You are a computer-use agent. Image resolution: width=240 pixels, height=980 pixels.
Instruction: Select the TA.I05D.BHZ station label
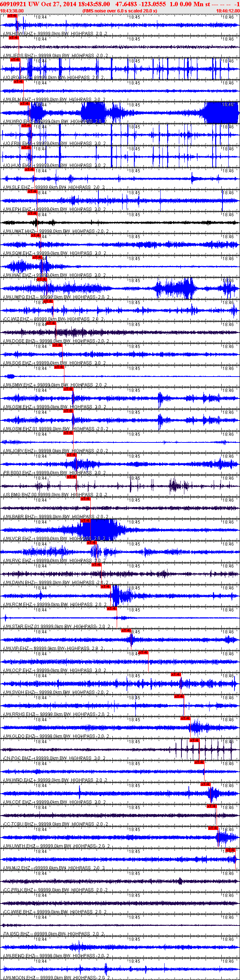pos(17,934)
